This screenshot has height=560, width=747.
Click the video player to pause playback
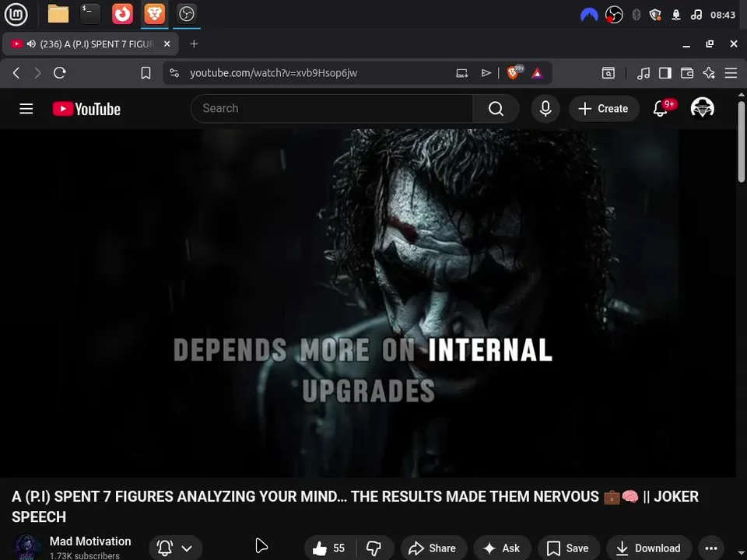(x=368, y=303)
